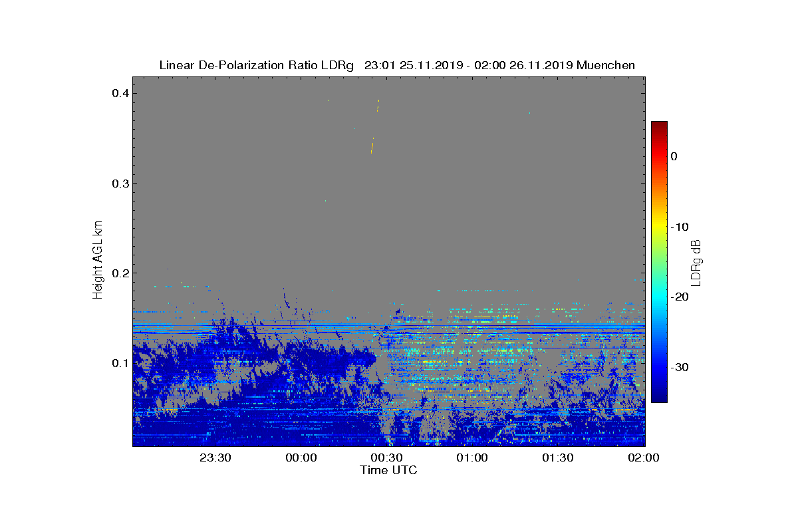Click the 23:30 time tick label
Viewport: 798px width, 532px height.
(x=215, y=458)
